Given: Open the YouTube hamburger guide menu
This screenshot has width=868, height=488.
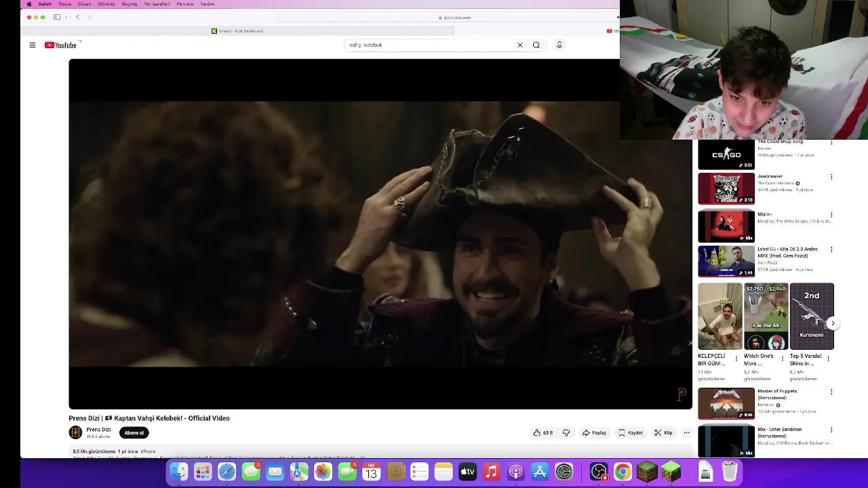Looking at the screenshot, I should (x=33, y=45).
